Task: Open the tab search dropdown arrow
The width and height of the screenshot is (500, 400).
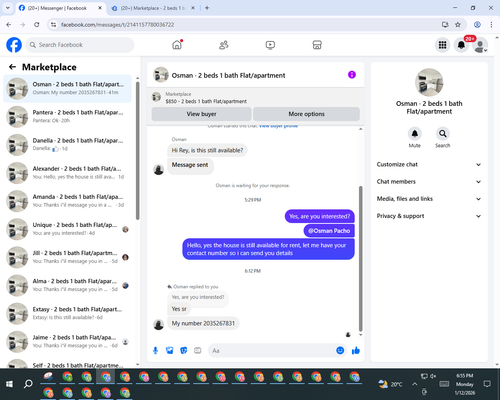Action: [8, 8]
